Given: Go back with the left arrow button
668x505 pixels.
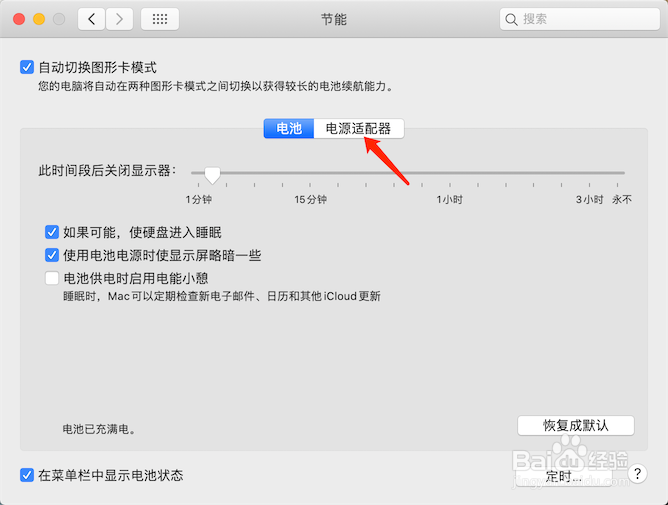Looking at the screenshot, I should pos(91,19).
